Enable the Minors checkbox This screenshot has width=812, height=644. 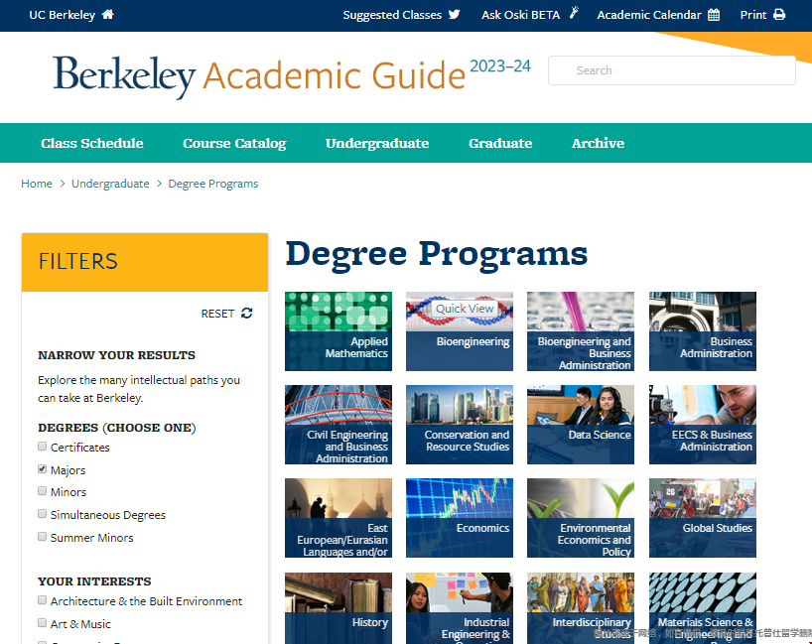point(43,491)
